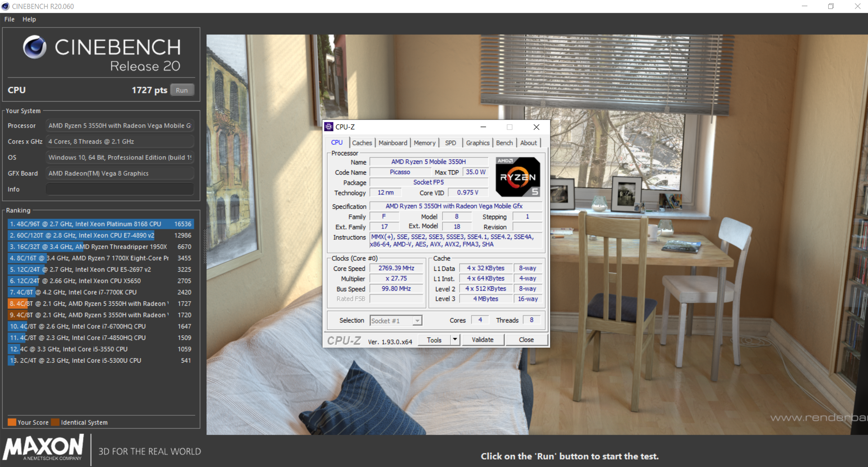Select ranking row Intel Core i7-4850HQ

tap(101, 338)
